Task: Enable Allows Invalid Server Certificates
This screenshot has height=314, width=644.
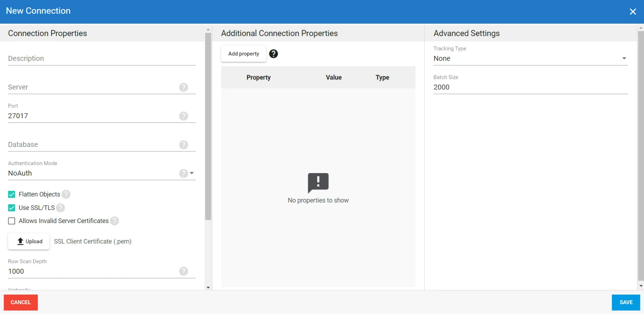Action: point(11,221)
